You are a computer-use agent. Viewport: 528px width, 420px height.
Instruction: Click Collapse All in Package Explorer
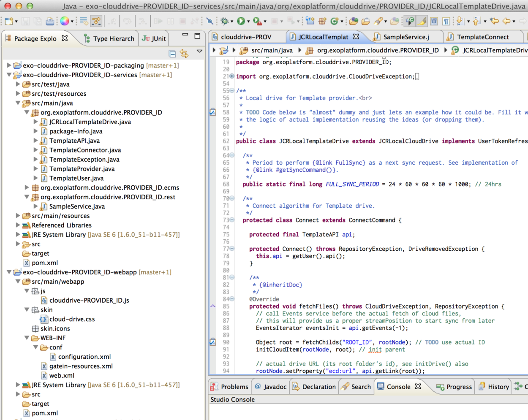click(x=172, y=54)
